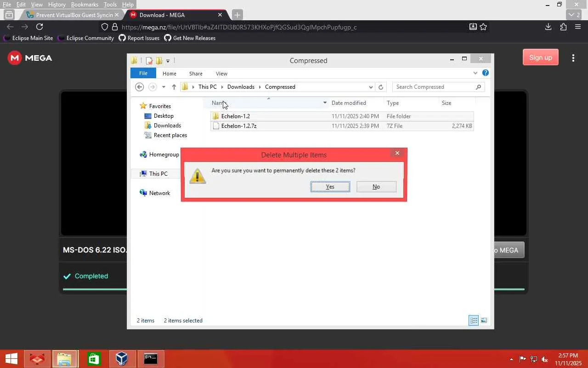Image resolution: width=588 pixels, height=368 pixels.
Task: Open VirtualBox from the taskbar
Action: click(122, 359)
